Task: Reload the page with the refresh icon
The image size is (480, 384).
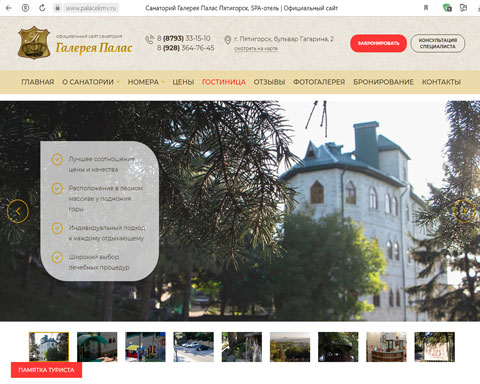Action: (x=42, y=8)
